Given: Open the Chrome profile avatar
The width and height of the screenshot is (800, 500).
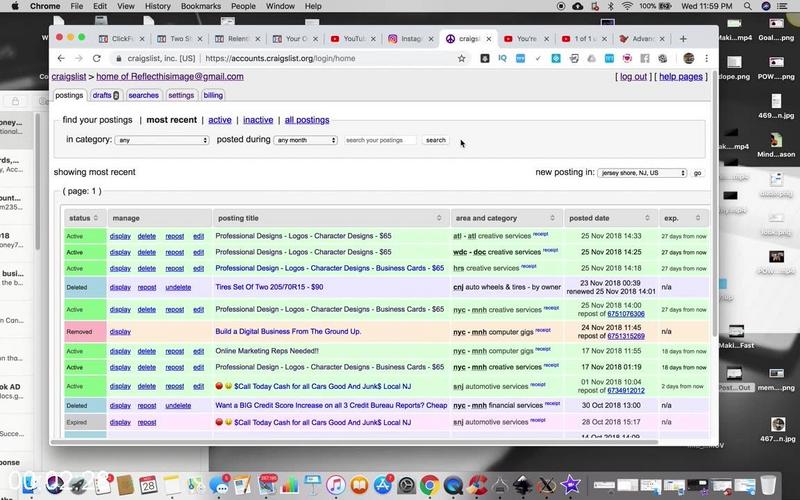Looking at the screenshot, I should 689,59.
